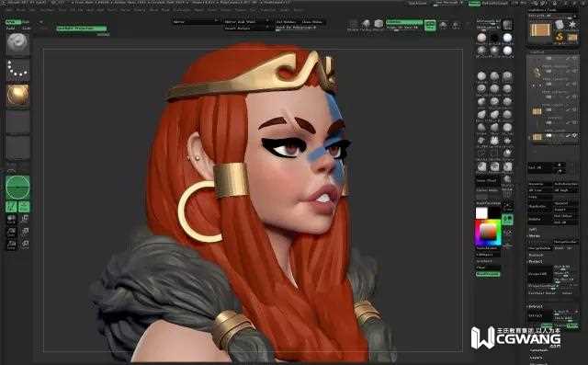
Task: Select the flesh-toned material sphere
Action: pyautogui.click(x=481, y=38)
